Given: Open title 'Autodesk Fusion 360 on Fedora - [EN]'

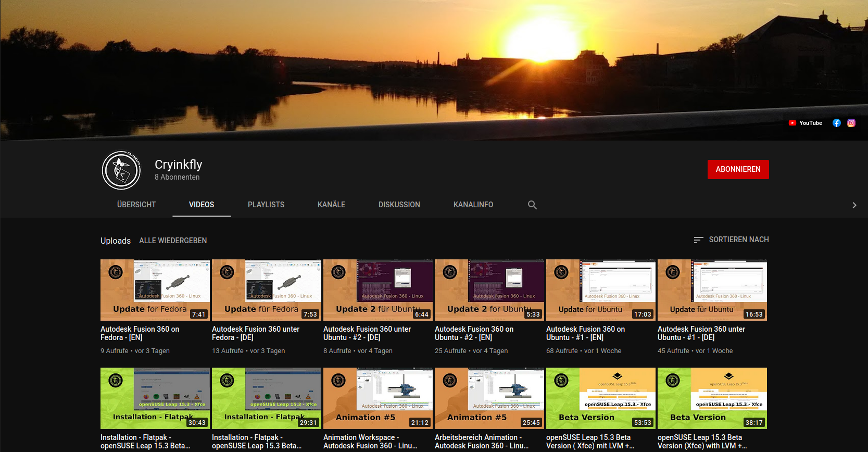Looking at the screenshot, I should pos(140,333).
